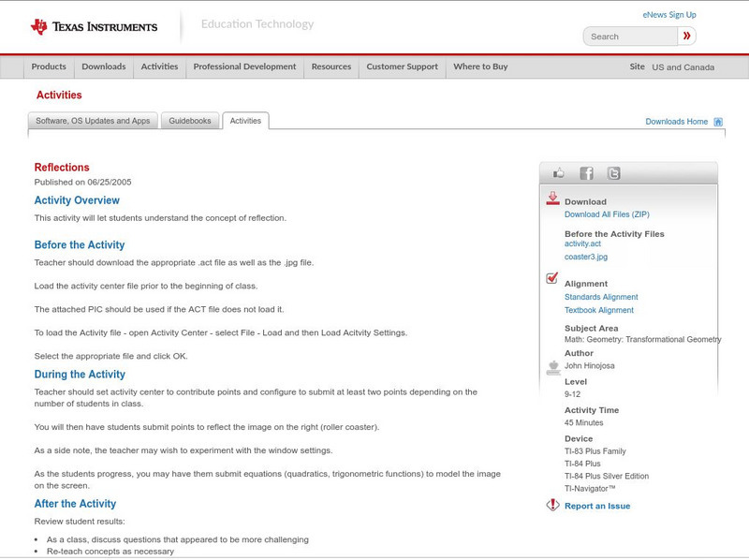Image resolution: width=749 pixels, height=560 pixels.
Task: Click the red download arrow icon
Action: pos(552,199)
